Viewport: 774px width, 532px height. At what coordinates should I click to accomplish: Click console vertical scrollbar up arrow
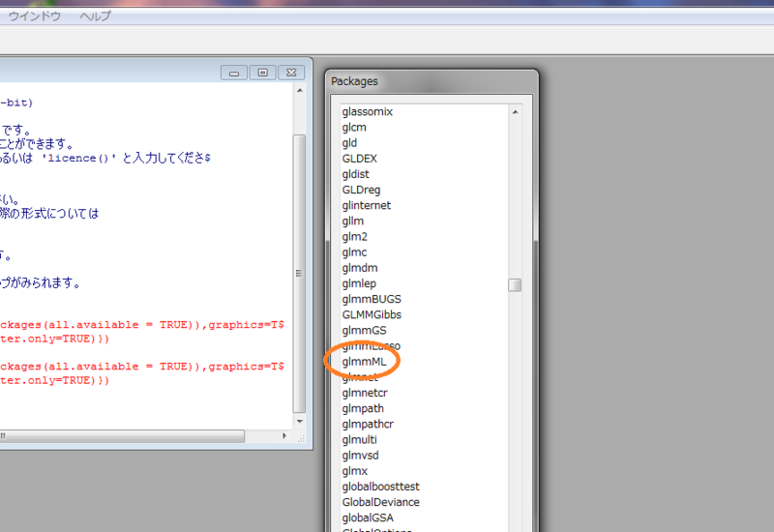click(x=300, y=91)
